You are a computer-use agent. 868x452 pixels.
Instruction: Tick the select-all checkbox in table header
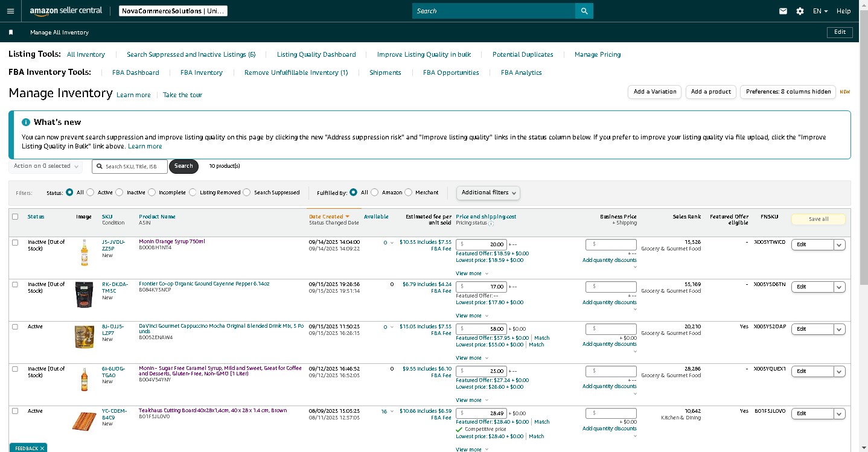(x=15, y=217)
